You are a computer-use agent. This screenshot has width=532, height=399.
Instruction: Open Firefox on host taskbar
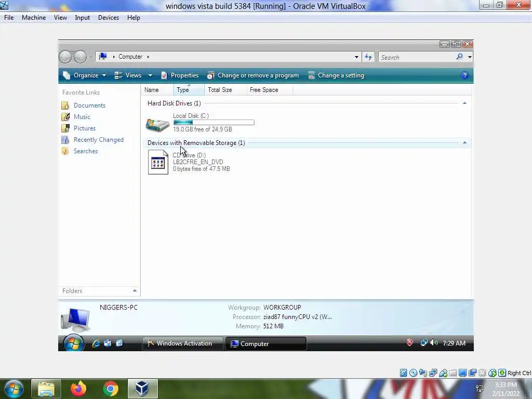point(78,389)
